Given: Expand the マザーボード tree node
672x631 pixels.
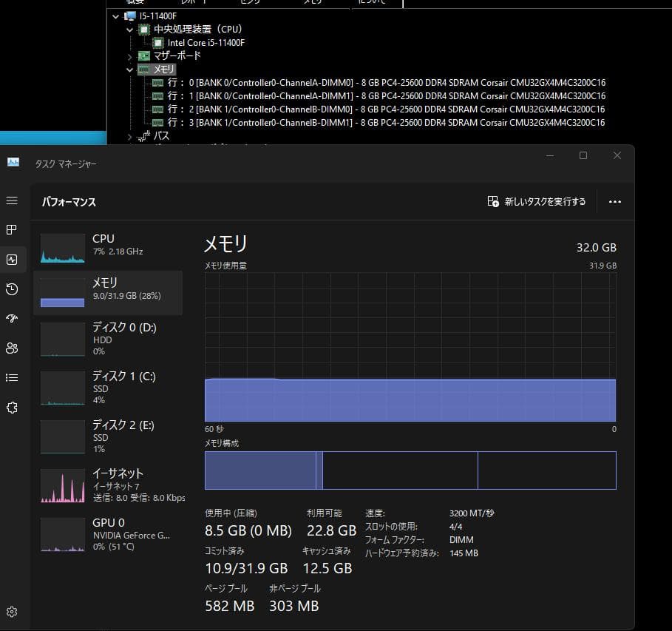Looking at the screenshot, I should tap(129, 55).
